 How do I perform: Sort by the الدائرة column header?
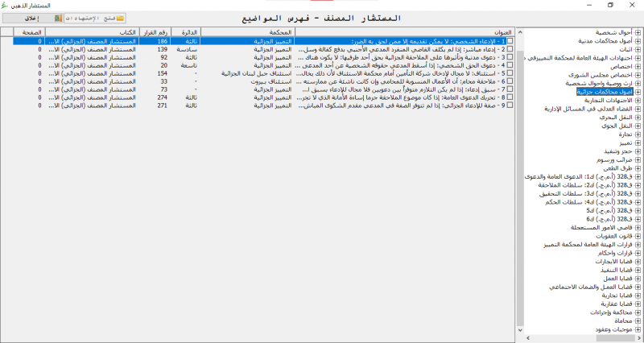click(186, 32)
